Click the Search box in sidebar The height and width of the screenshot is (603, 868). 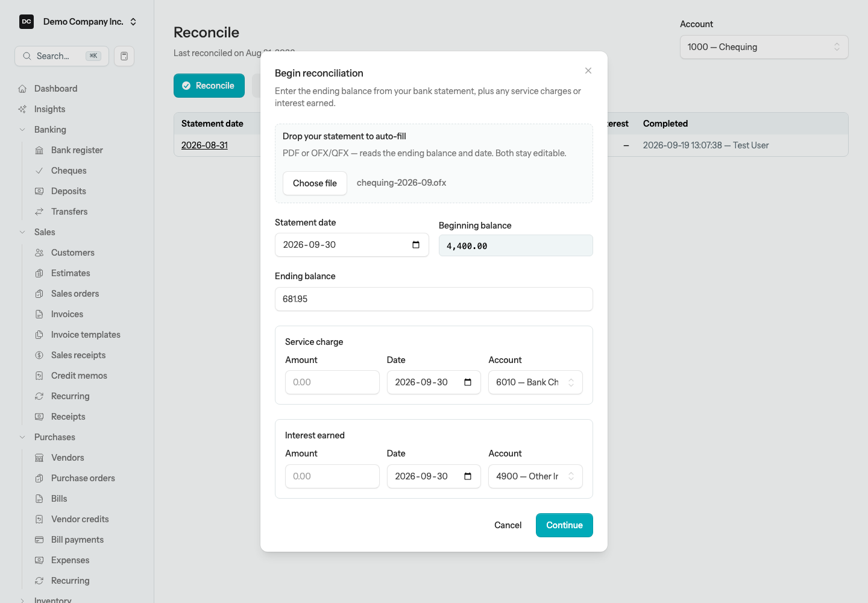pyautogui.click(x=61, y=56)
